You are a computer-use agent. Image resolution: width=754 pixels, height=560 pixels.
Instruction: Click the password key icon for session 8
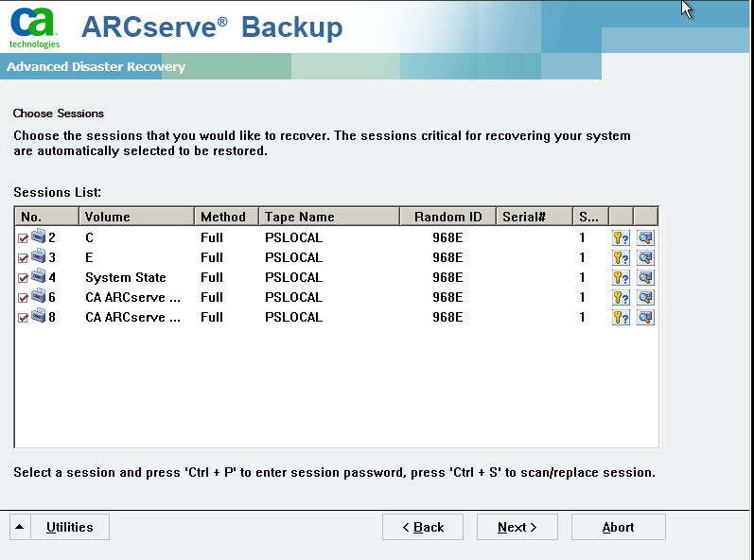pyautogui.click(x=621, y=317)
